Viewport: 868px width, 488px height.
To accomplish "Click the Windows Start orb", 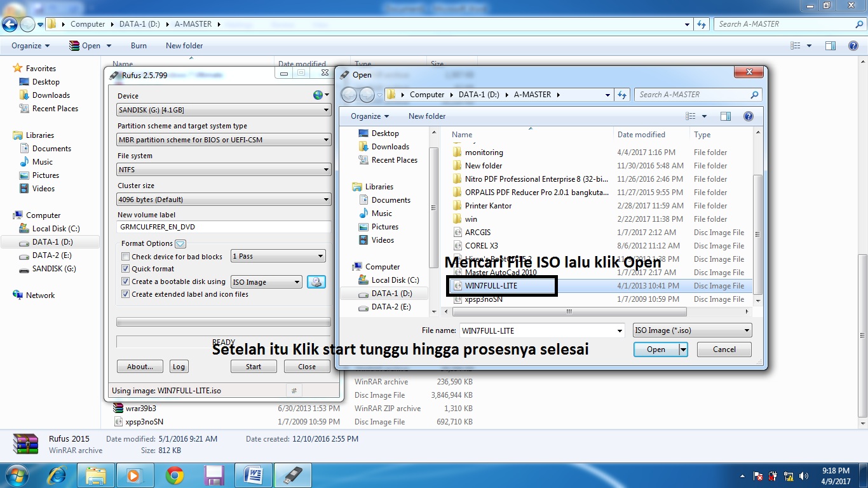I will [17, 475].
